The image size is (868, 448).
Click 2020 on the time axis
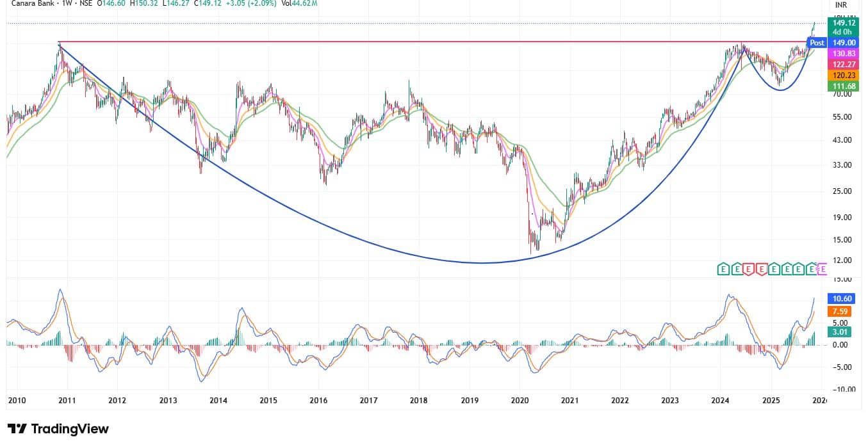pyautogui.click(x=520, y=401)
